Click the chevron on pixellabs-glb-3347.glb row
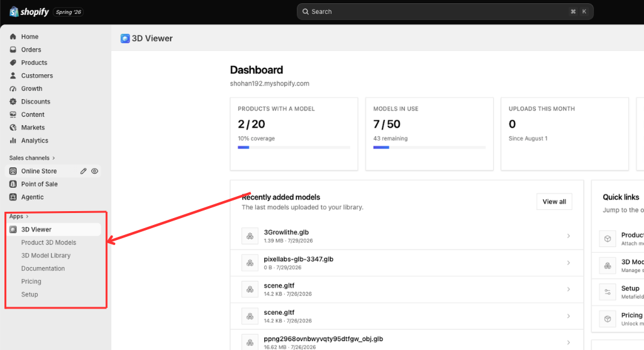The width and height of the screenshot is (644, 350). pos(569,263)
